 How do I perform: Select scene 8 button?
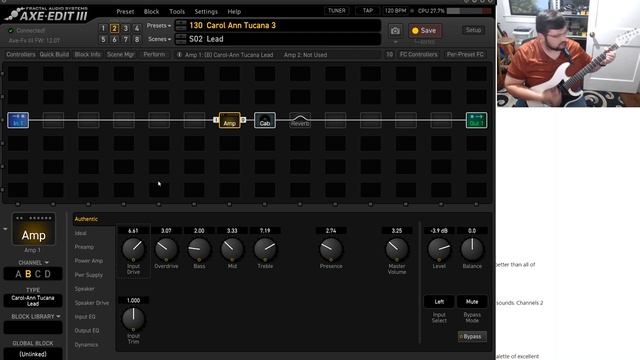click(x=137, y=40)
